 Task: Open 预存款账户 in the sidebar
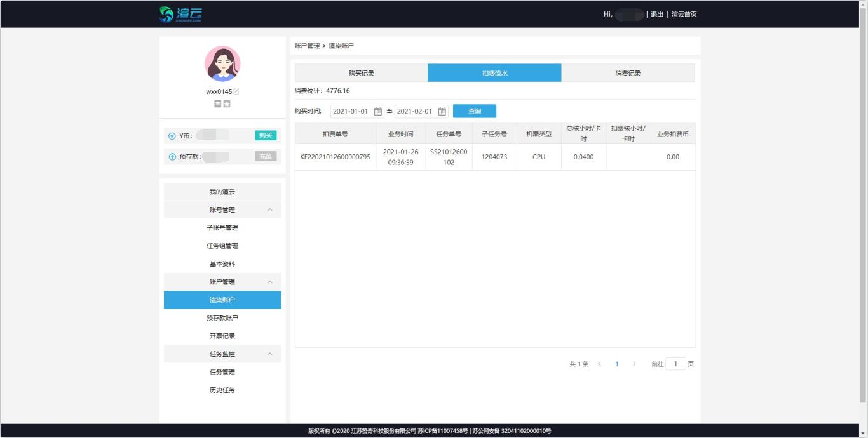coord(222,318)
